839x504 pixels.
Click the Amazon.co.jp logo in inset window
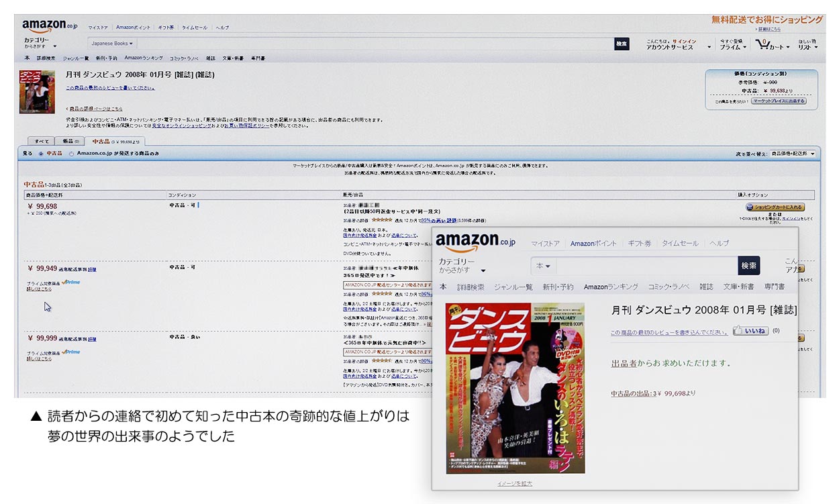click(476, 241)
